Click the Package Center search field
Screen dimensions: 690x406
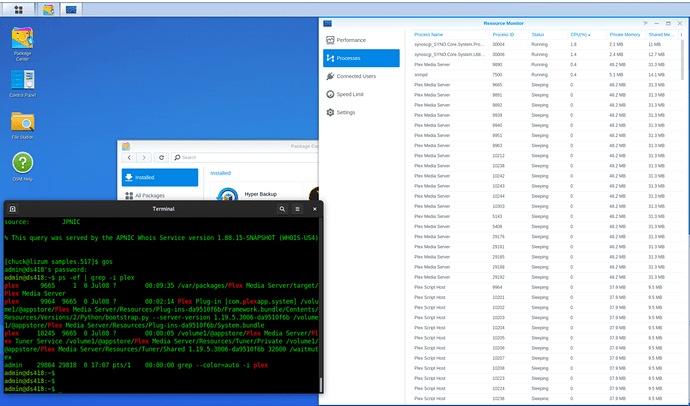244,157
